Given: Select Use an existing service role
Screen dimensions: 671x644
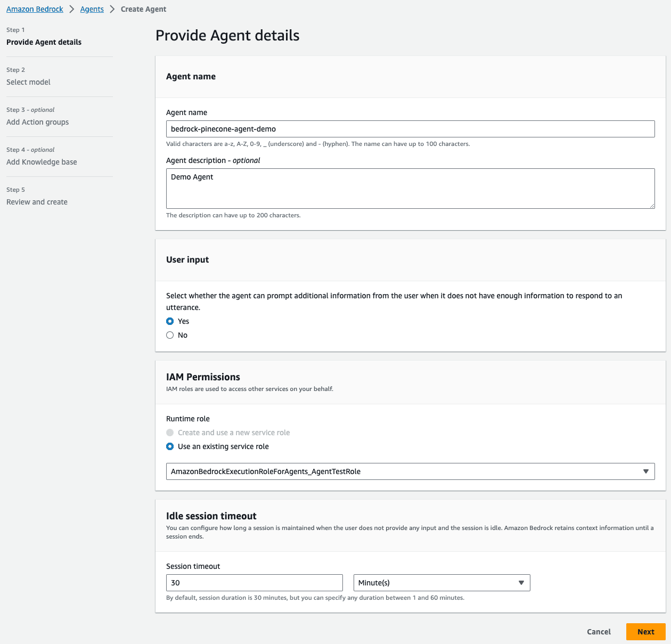Looking at the screenshot, I should (x=170, y=446).
